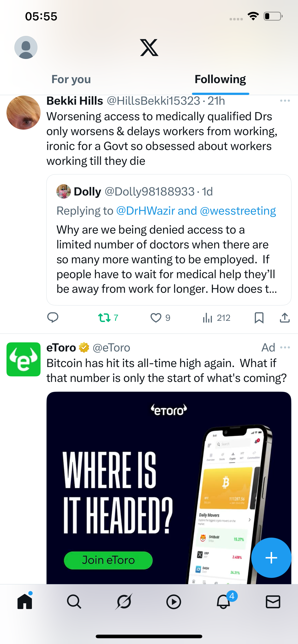Open Notifications bell with badge
The width and height of the screenshot is (298, 644).
tap(224, 601)
